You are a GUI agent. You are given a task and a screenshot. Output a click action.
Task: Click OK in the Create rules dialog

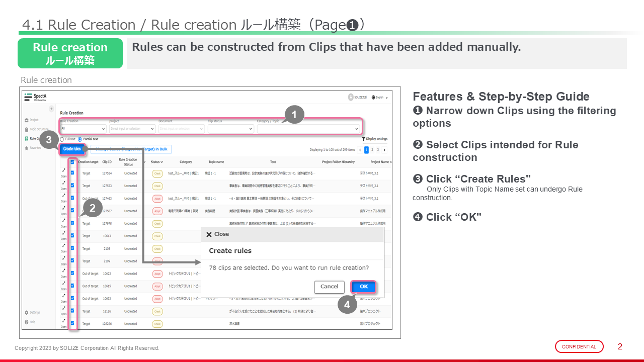tap(363, 287)
